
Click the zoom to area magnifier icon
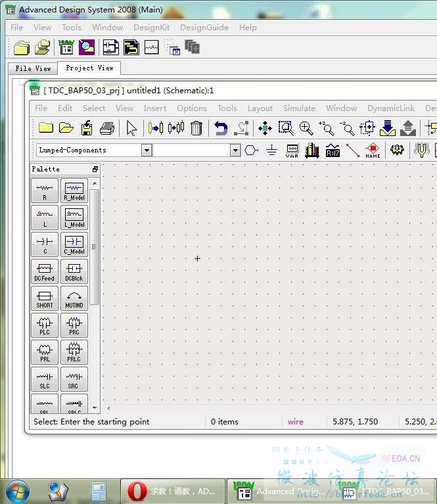[x=286, y=128]
